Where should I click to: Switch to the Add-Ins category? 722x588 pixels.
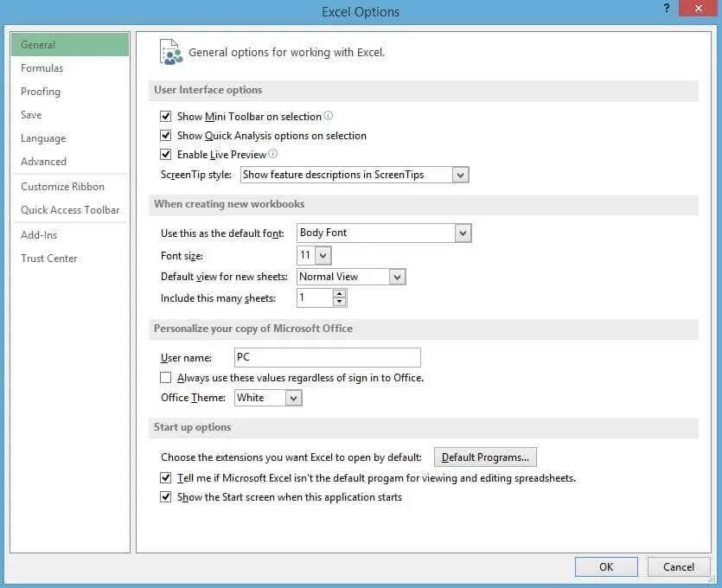coord(70,235)
